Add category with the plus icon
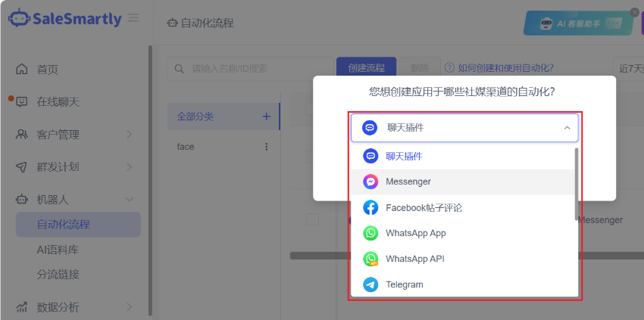 click(x=266, y=117)
